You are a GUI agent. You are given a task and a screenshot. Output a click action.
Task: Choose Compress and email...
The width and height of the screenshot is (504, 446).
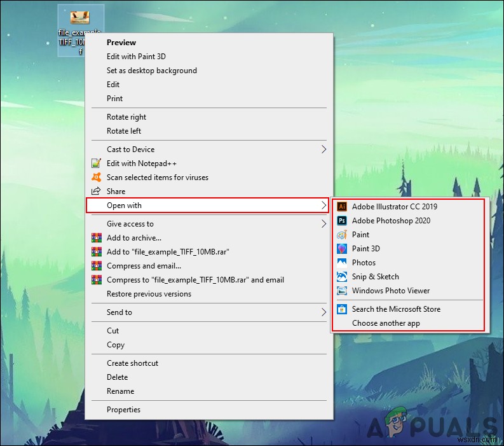209,266
